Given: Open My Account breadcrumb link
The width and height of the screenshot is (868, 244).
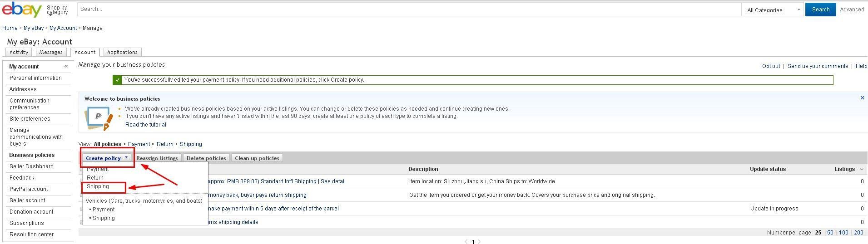Looking at the screenshot, I should (x=63, y=28).
